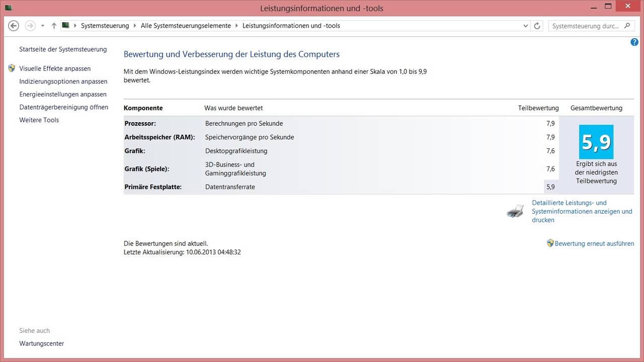644x362 pixels.
Task: Open the recent locations dropdown arrow
Action: point(42,26)
